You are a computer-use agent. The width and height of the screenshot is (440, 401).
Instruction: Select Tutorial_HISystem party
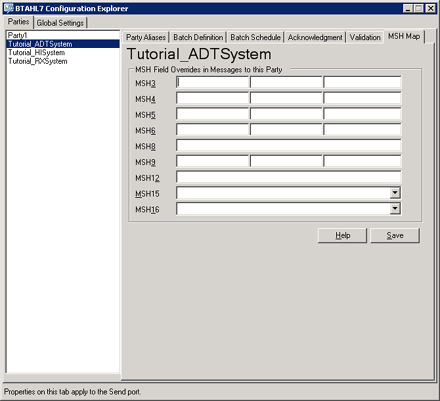point(63,53)
